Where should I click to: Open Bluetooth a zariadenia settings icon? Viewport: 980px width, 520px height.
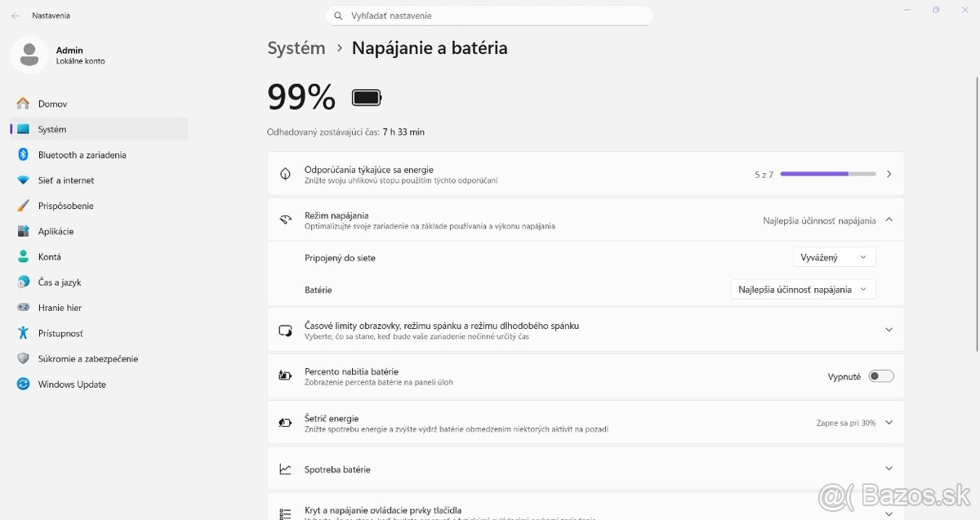pos(22,154)
